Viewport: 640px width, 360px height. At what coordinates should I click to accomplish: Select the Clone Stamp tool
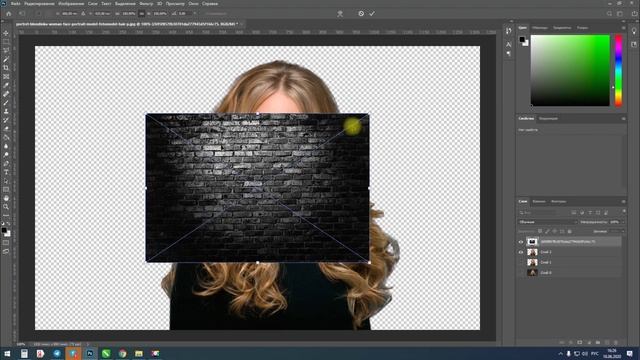(x=6, y=111)
